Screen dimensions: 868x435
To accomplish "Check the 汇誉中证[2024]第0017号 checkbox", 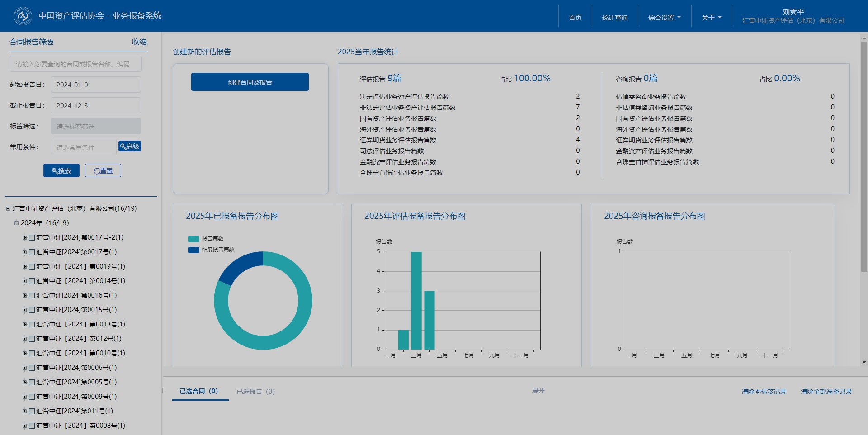I will pos(32,252).
